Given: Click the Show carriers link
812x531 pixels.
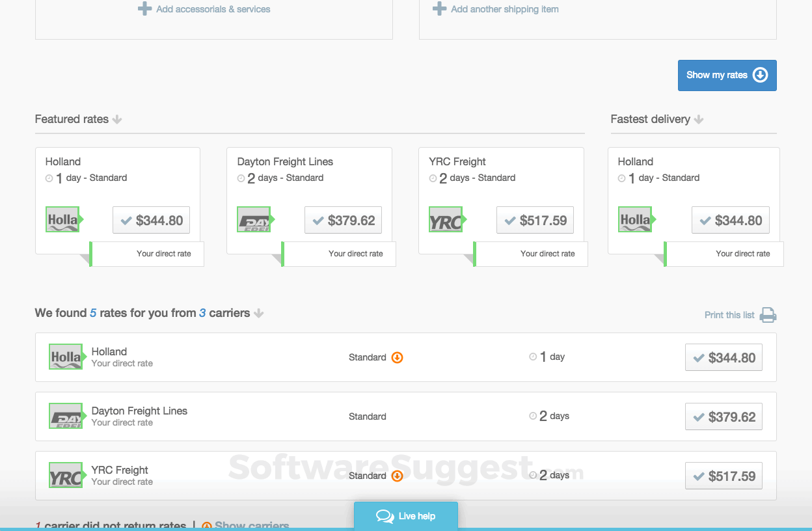Looking at the screenshot, I should (x=251, y=525).
